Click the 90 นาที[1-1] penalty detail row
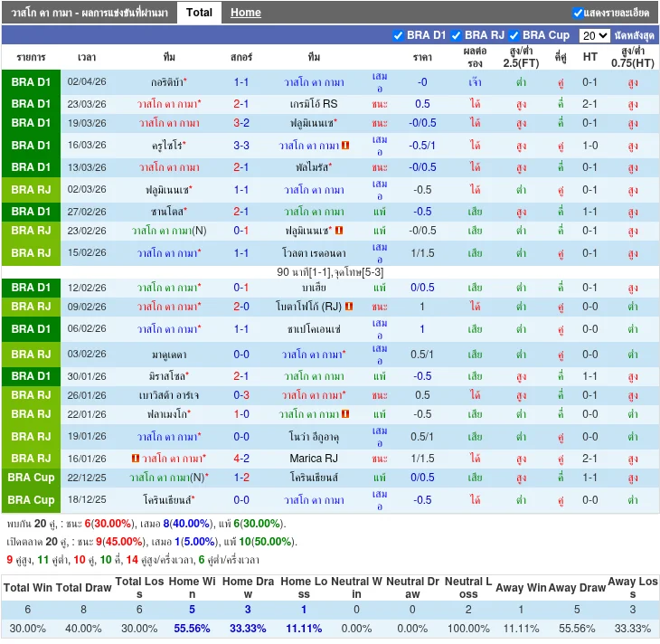The image size is (660, 644). tap(330, 272)
